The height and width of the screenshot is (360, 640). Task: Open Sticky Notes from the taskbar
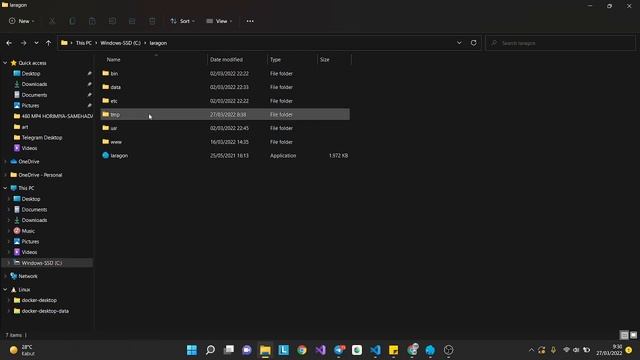393,350
